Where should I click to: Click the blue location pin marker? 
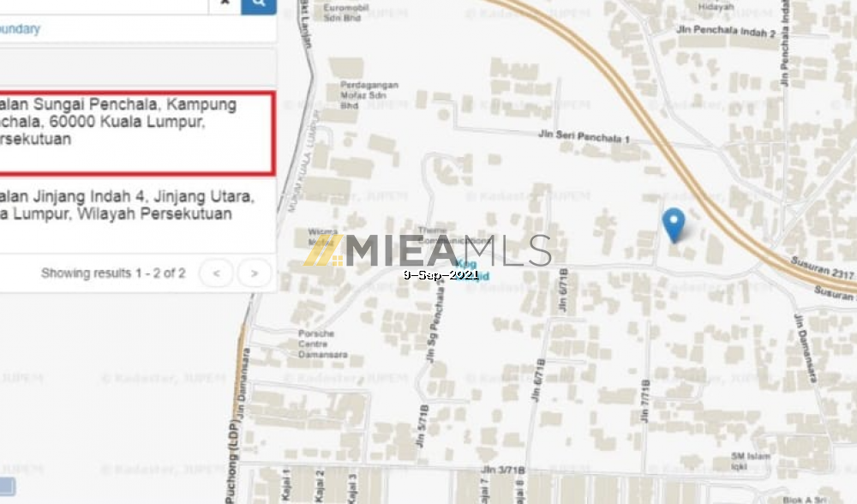click(x=674, y=225)
